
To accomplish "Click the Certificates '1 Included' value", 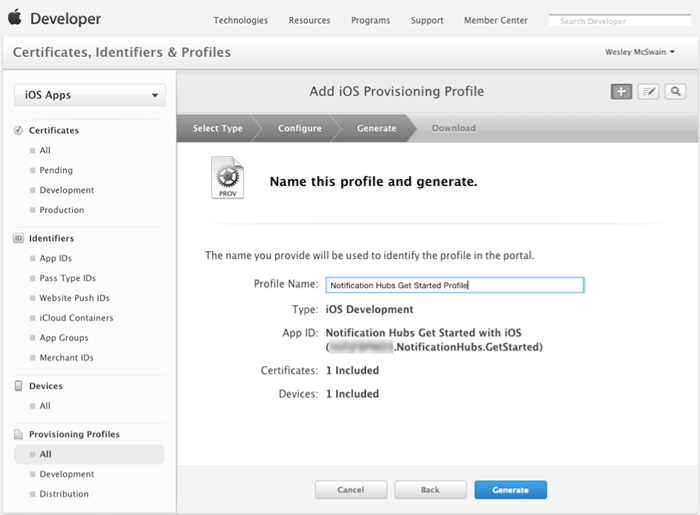I will (x=352, y=370).
